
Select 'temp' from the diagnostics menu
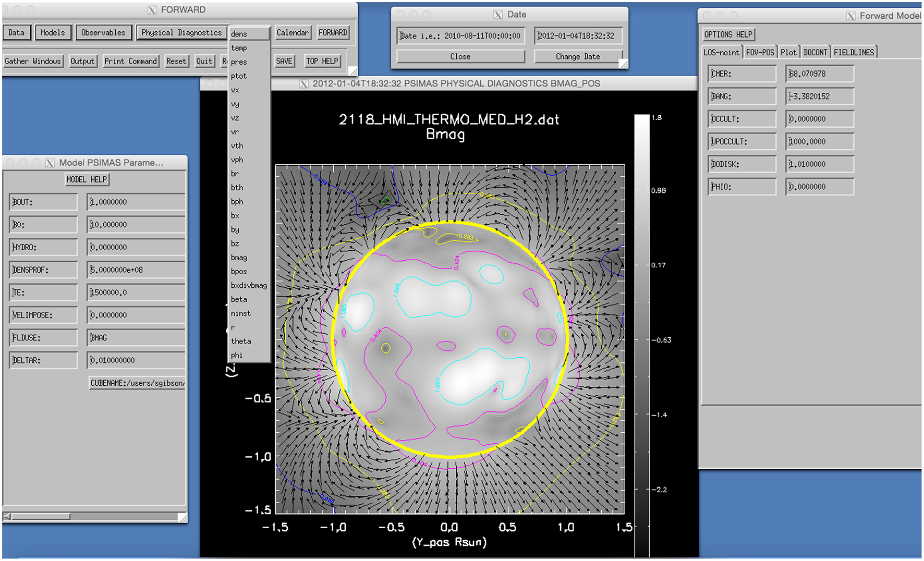point(239,48)
